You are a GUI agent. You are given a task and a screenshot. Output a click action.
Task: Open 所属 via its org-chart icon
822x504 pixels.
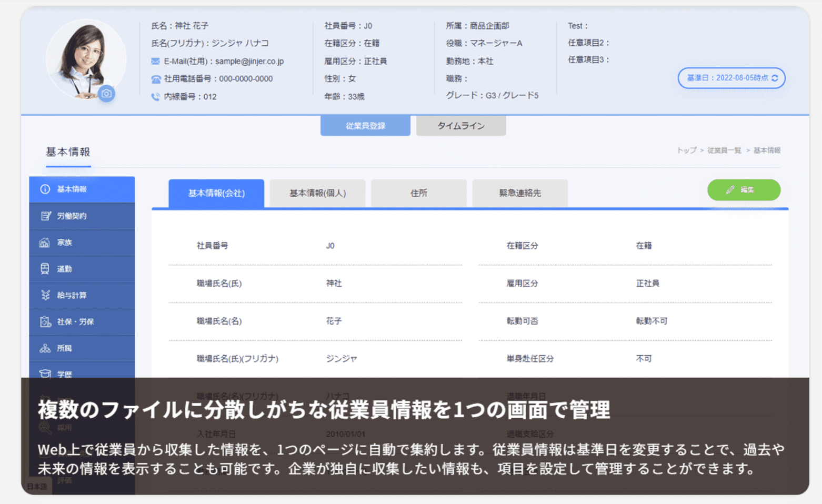click(x=45, y=348)
